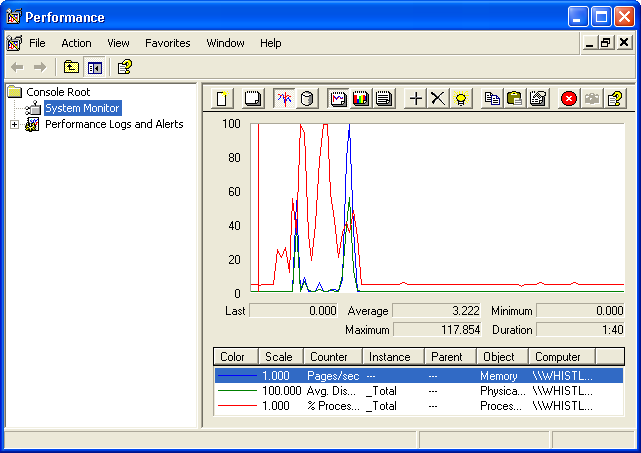Click the New Counter Set icon
641x453 pixels.
223,98
